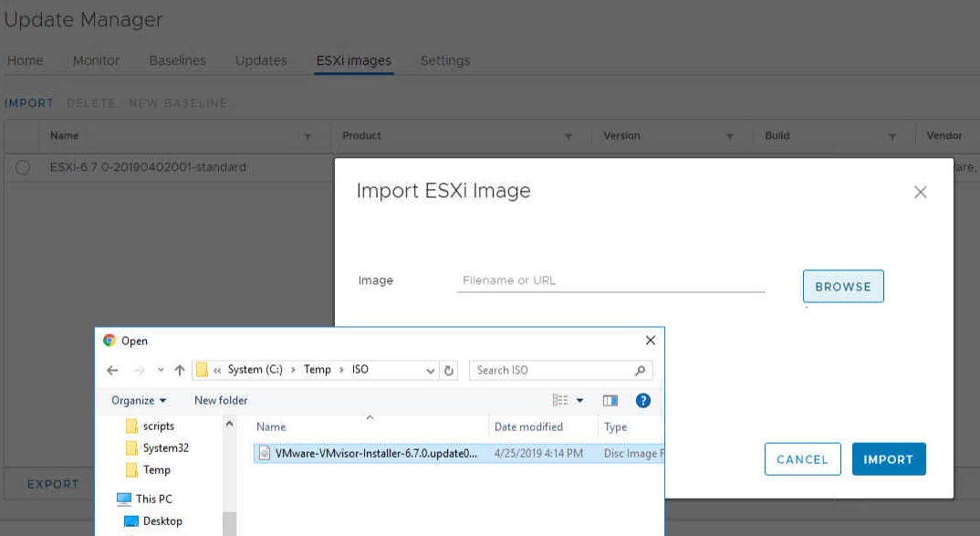Click the EXPORT button
Image resolution: width=980 pixels, height=536 pixels.
pos(53,484)
